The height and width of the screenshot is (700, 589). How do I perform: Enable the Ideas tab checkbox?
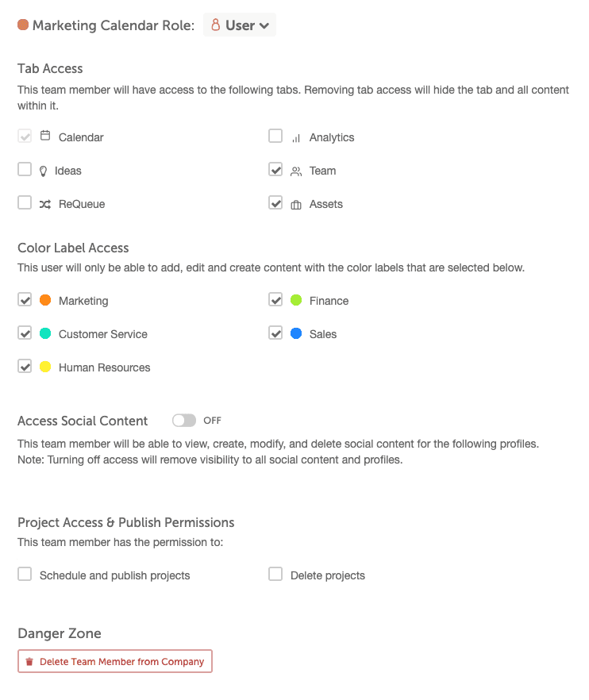click(x=25, y=169)
